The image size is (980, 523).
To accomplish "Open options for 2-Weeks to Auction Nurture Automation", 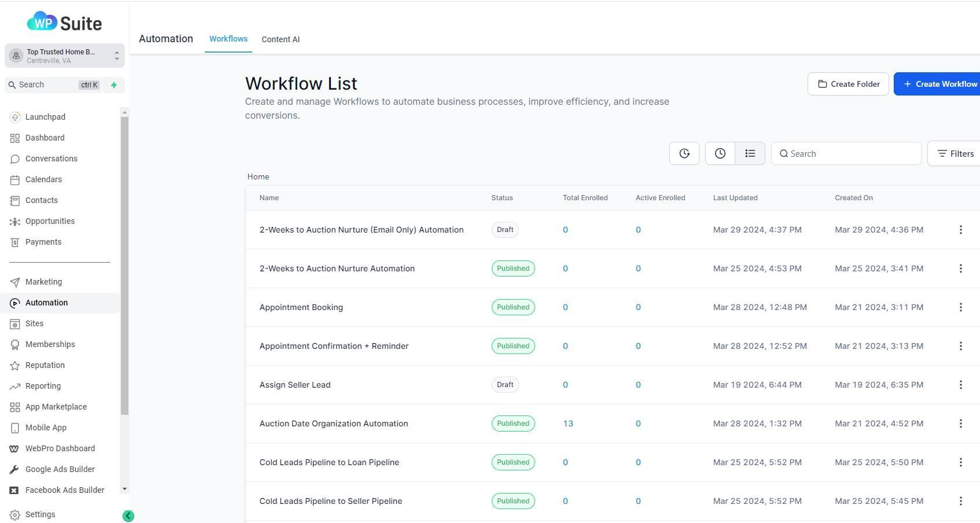I will [961, 268].
